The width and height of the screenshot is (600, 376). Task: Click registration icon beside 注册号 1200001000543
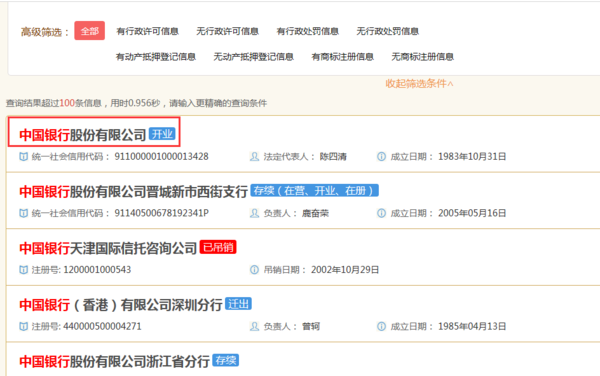(24, 270)
